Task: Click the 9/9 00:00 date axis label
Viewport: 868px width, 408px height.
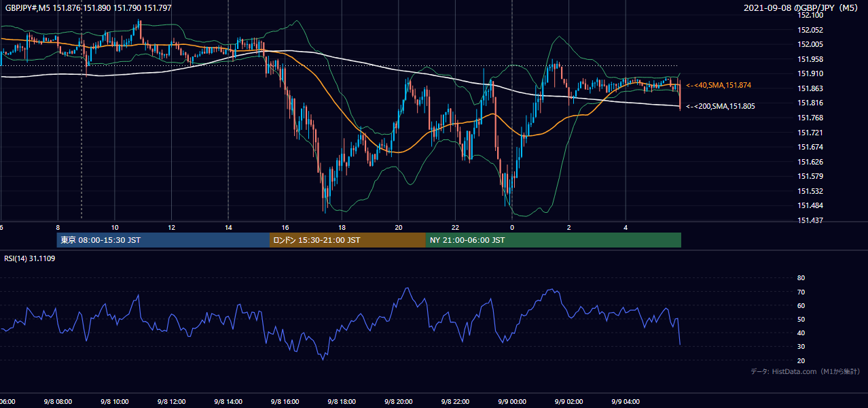Action: [x=512, y=401]
